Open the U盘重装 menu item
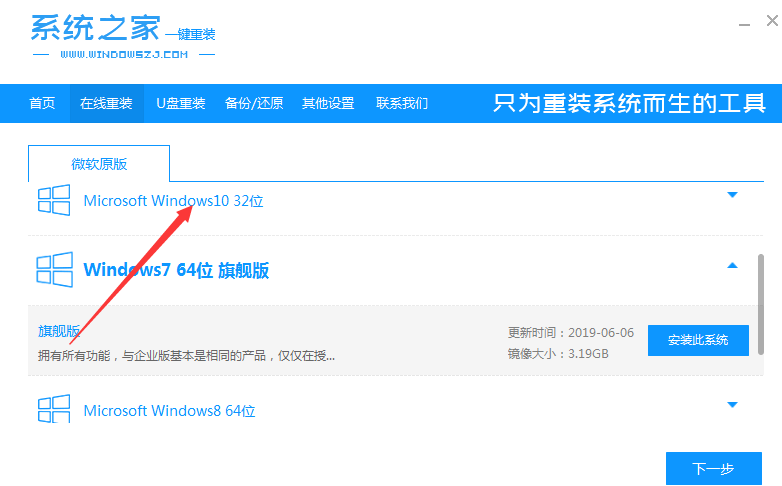782x486 pixels. pos(180,104)
